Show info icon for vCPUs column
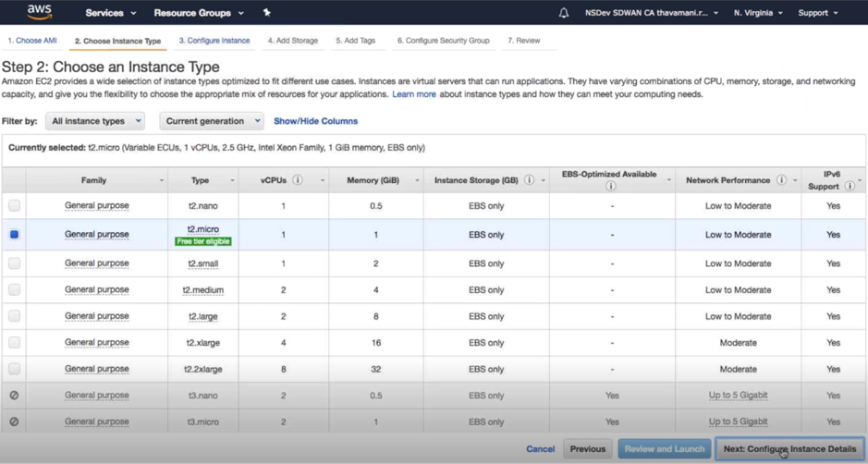 click(298, 180)
